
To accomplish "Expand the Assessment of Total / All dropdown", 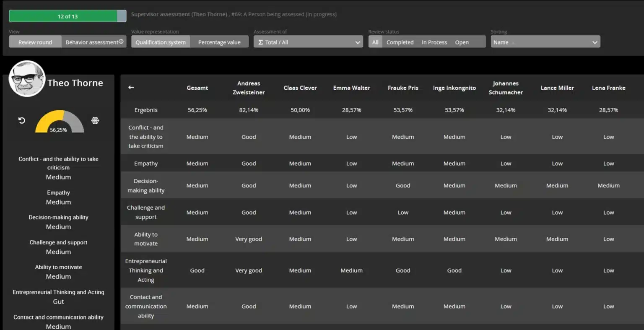I will [x=308, y=42].
